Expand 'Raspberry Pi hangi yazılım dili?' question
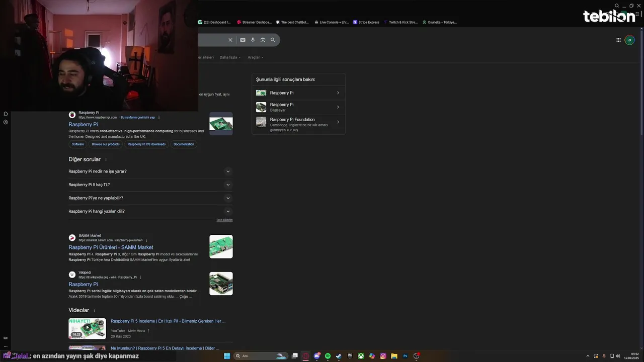 (x=150, y=211)
